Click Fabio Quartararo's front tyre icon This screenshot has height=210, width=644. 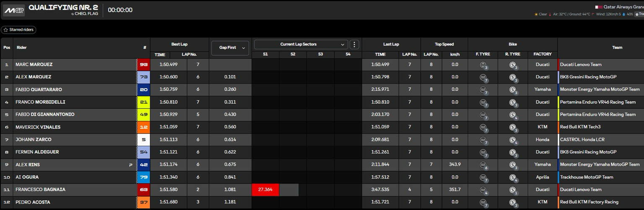click(483, 90)
